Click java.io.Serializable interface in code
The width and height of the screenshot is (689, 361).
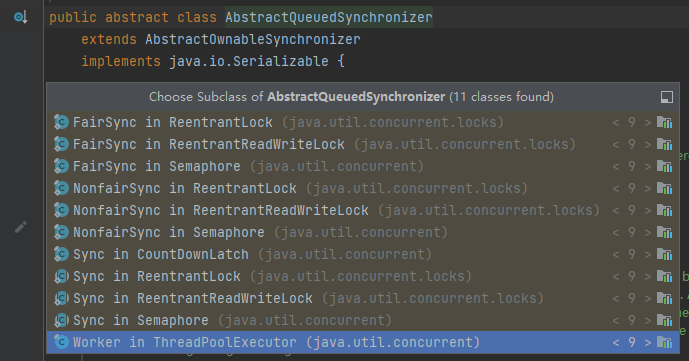point(249,61)
